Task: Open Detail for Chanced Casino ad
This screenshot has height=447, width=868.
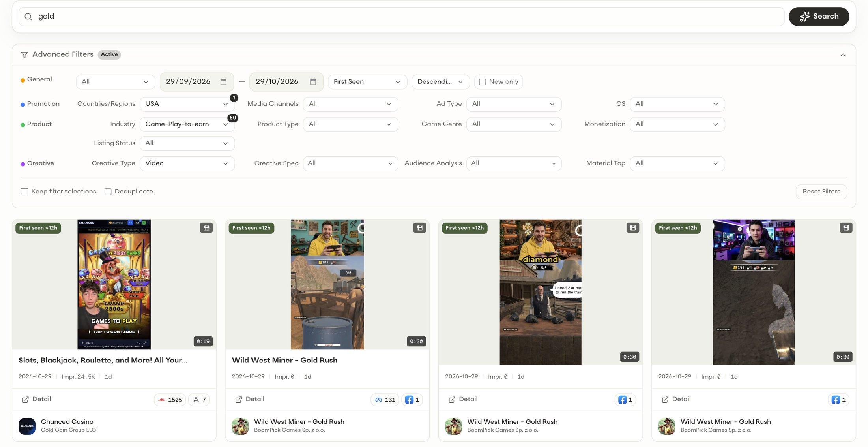Action: [x=36, y=399]
